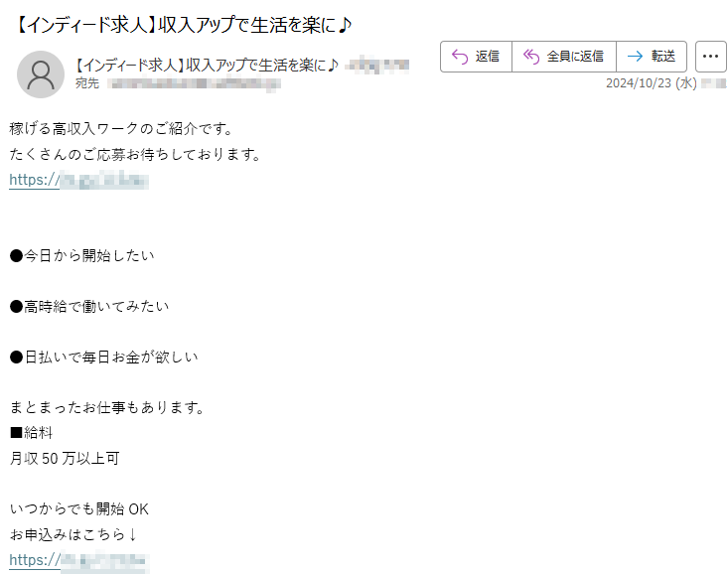Click the blurred 宛先 recipient address
The width and height of the screenshot is (728, 575).
point(194,83)
